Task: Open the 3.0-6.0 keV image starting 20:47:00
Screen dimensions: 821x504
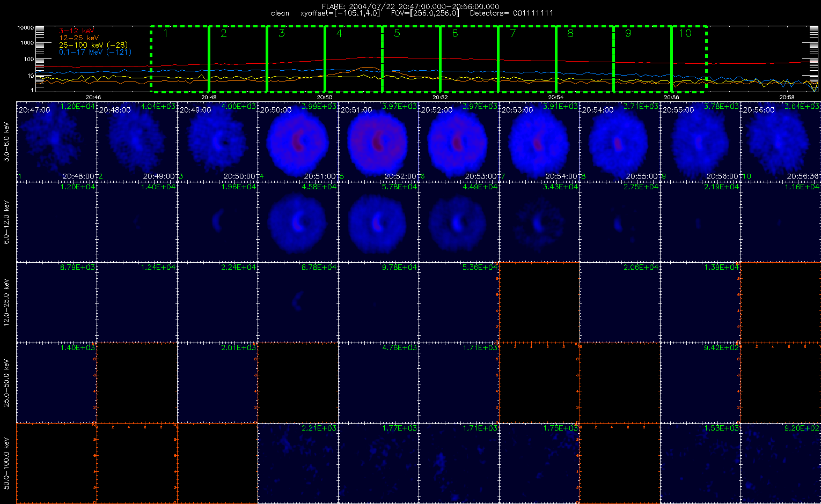Action: click(x=57, y=141)
